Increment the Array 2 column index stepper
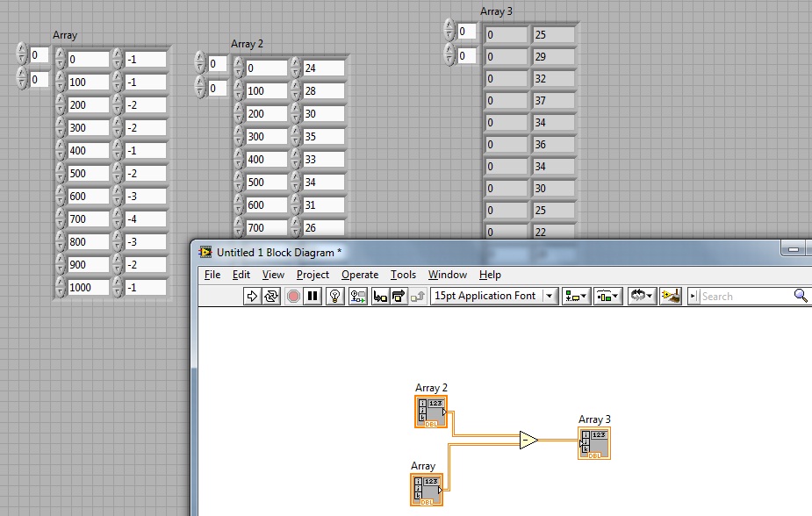 point(200,82)
